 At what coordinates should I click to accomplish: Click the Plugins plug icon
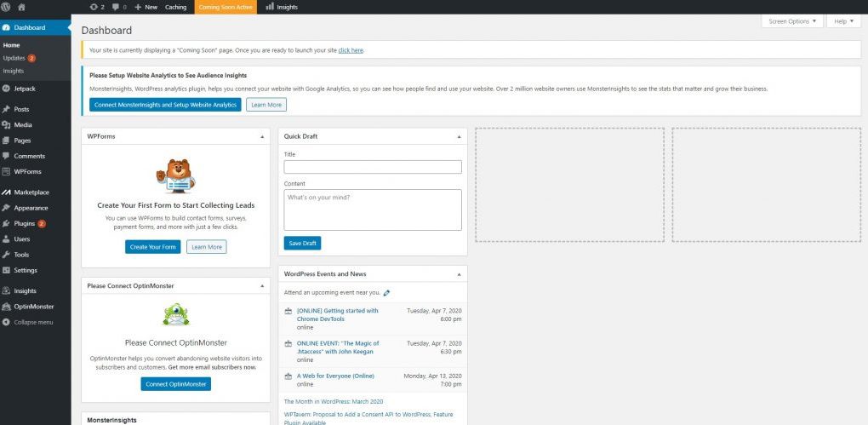pyautogui.click(x=6, y=223)
